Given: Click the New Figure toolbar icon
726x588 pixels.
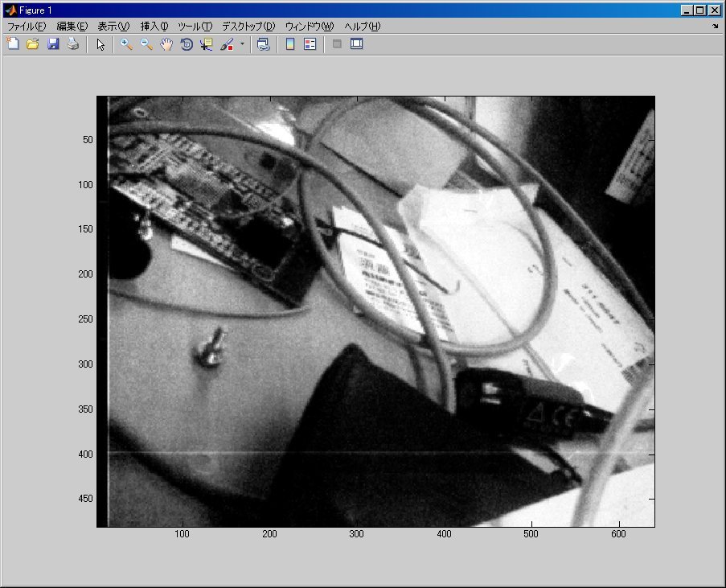Looking at the screenshot, I should (13, 44).
